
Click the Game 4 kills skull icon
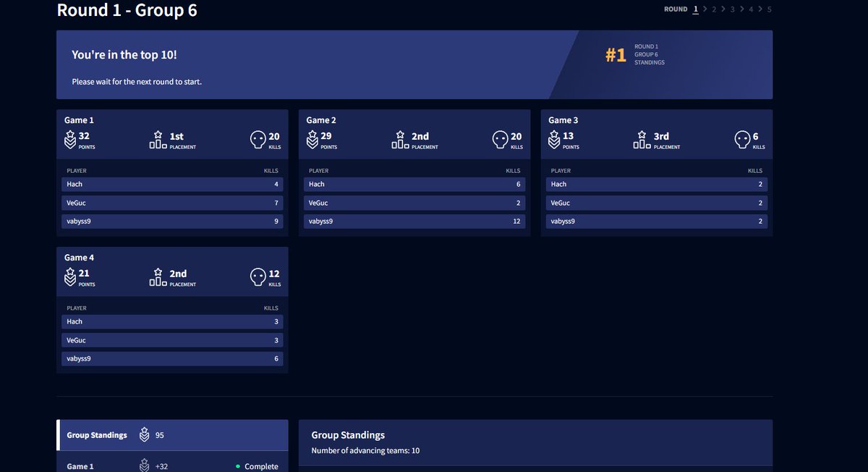tap(258, 277)
